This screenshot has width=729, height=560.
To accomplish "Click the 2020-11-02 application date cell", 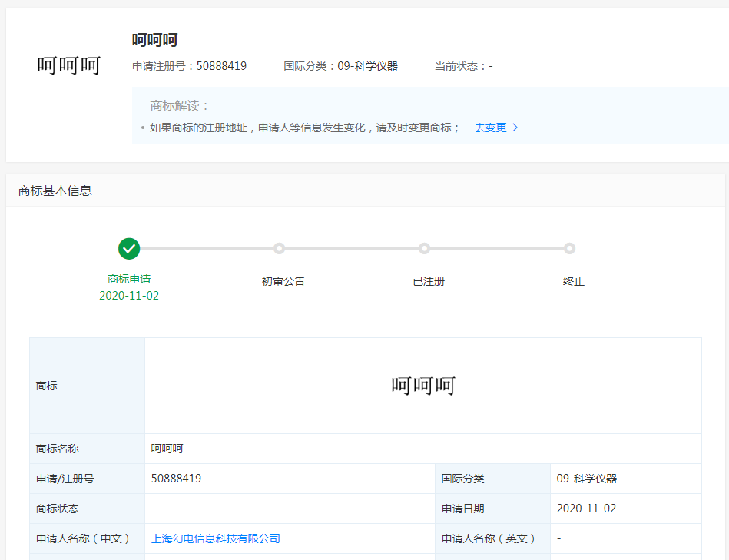I will (587, 509).
